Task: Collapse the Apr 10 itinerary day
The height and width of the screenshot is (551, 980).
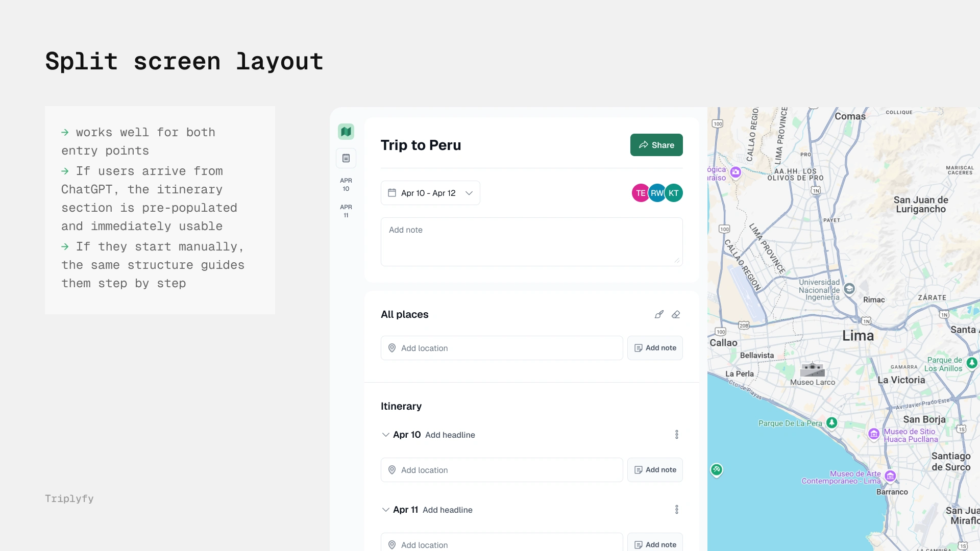Action: [x=386, y=435]
